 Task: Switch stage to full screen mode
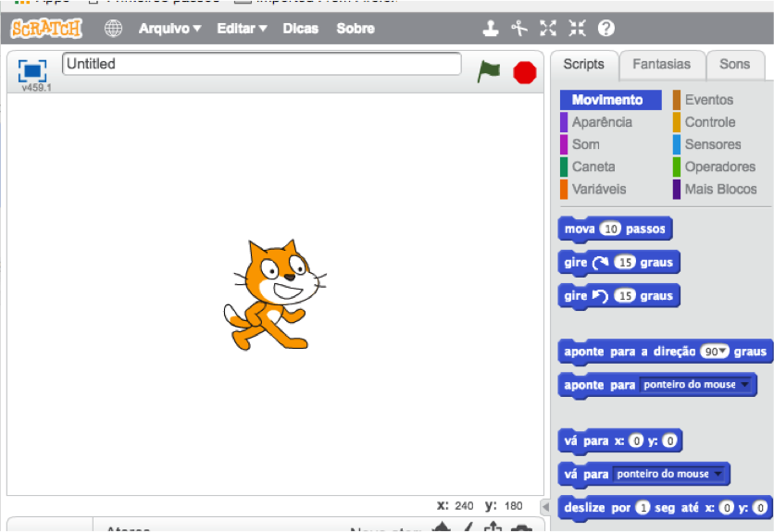[32, 70]
